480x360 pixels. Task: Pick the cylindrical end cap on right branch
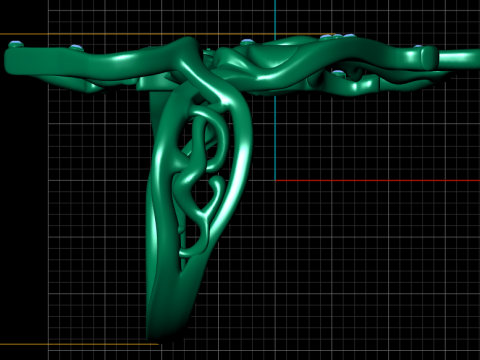click(429, 58)
